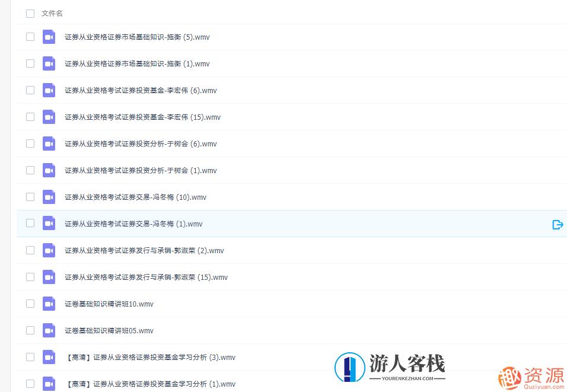
Task: Click the video icon beside 证券市场基础知识-施衡 (5).wmv
Action: 49,37
